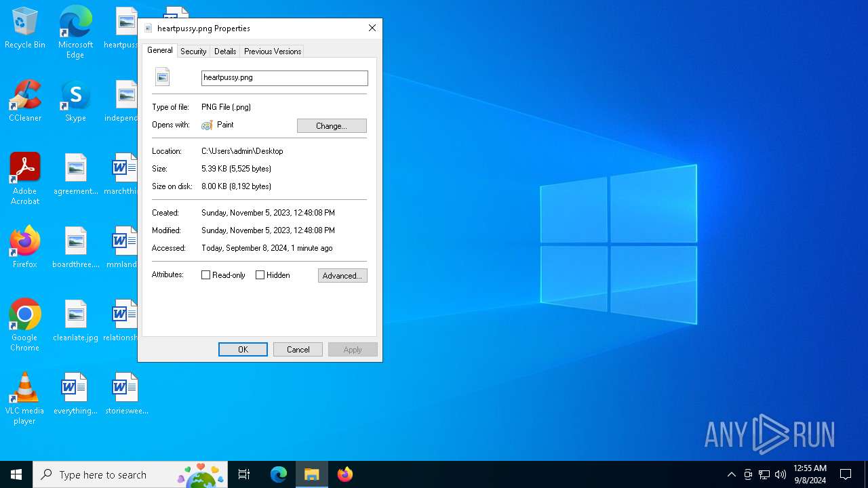The image size is (868, 488).
Task: Open VLC media player shortcut
Action: (x=25, y=398)
